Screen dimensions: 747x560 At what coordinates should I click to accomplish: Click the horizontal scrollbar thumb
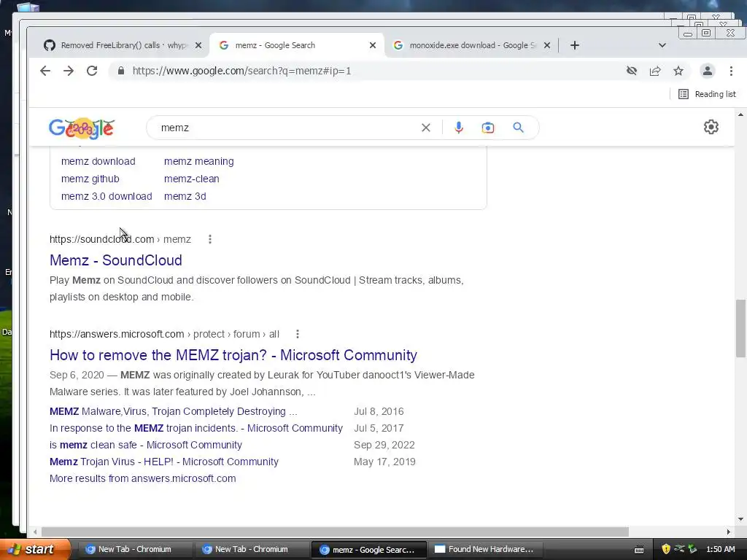point(335,532)
